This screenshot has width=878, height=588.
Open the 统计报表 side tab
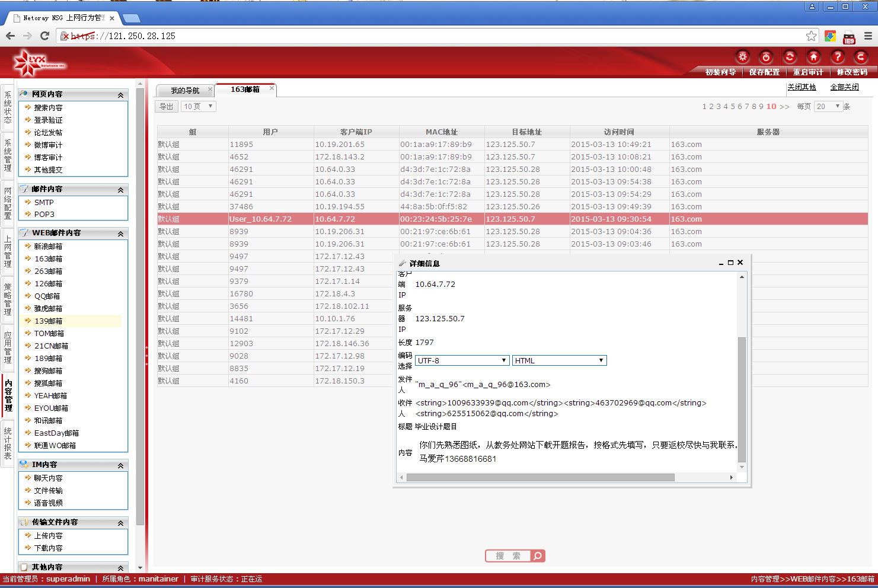coord(7,443)
